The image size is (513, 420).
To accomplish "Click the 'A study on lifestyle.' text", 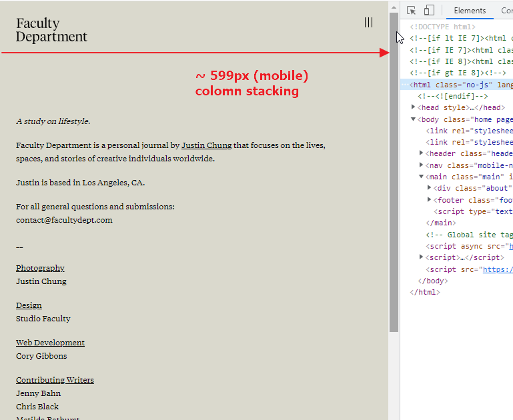I will 53,121.
